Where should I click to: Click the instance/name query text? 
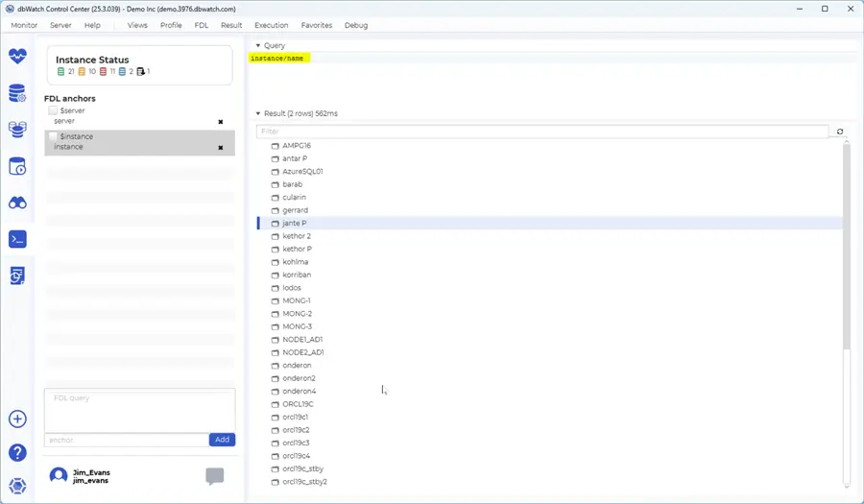coord(277,58)
